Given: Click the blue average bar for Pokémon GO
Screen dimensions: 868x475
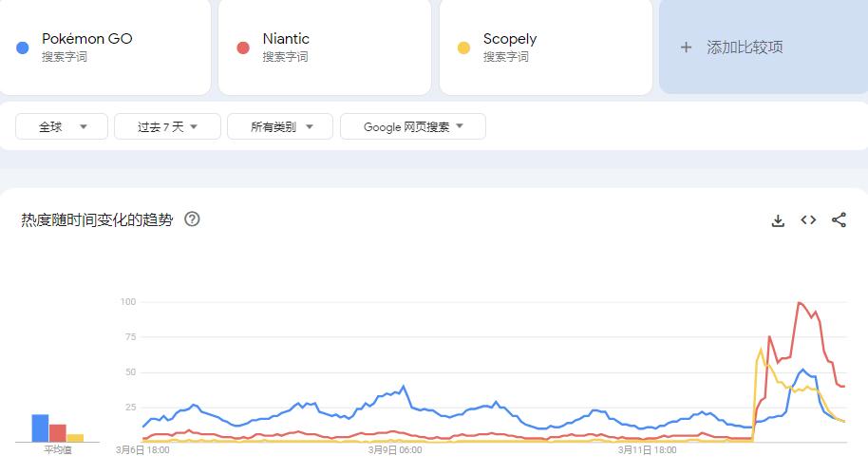Looking at the screenshot, I should coord(40,427).
